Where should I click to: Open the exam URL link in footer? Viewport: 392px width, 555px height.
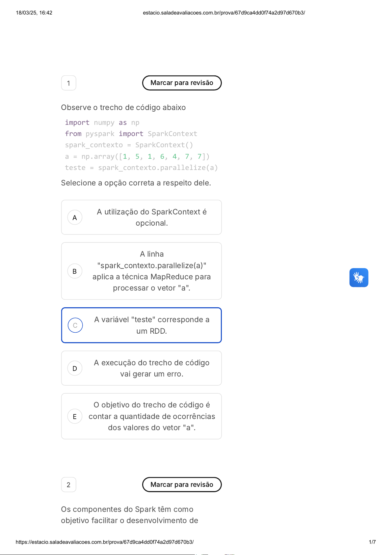coord(105,542)
